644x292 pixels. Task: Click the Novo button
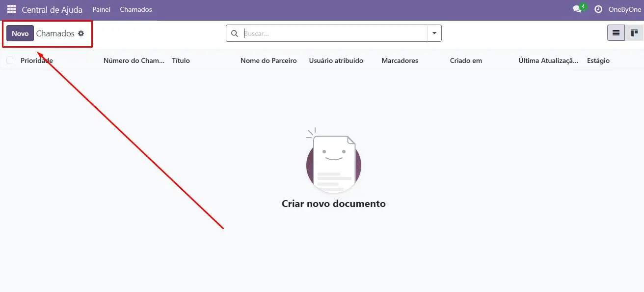pyautogui.click(x=20, y=33)
